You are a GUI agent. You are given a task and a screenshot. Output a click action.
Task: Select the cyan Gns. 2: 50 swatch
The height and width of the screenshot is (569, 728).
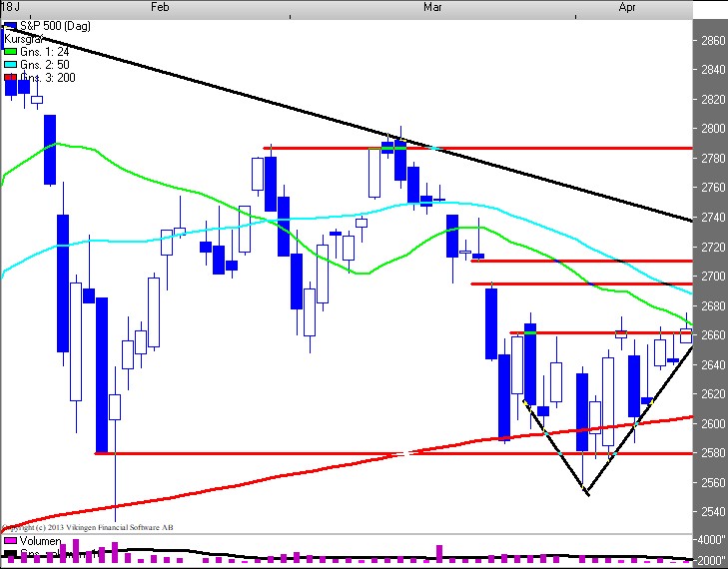click(x=10, y=65)
